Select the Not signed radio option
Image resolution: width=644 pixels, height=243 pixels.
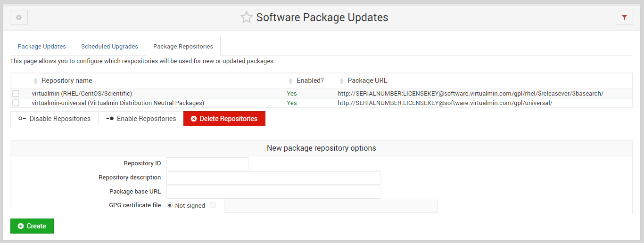tap(170, 205)
